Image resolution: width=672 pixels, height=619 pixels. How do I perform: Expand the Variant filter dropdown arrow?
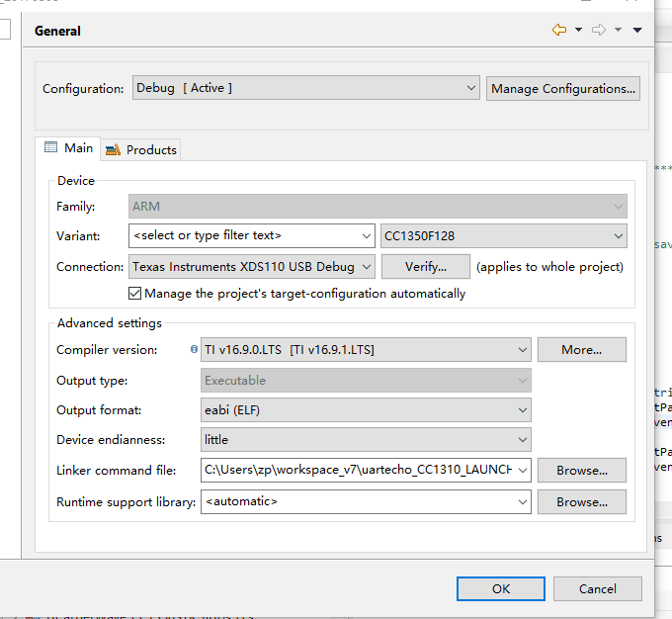click(x=367, y=236)
